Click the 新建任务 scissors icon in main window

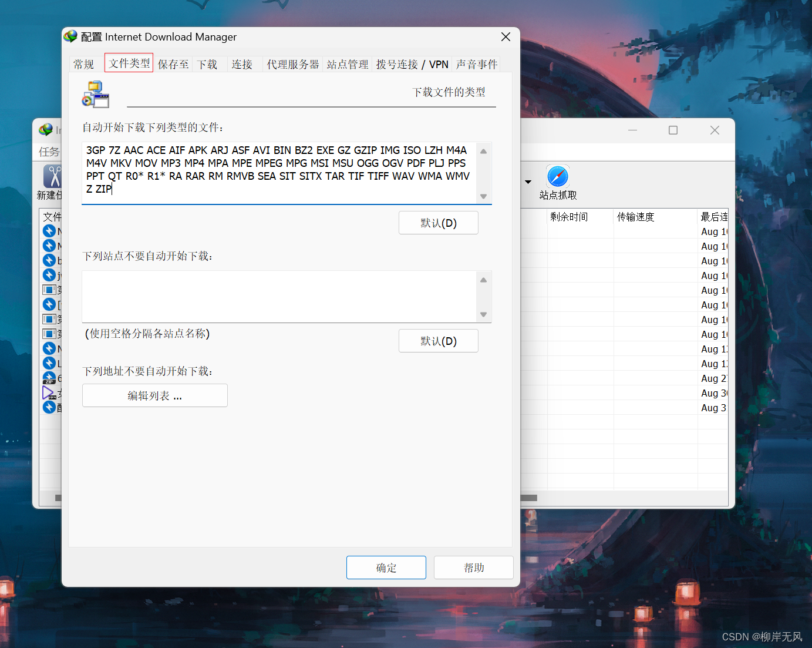pyautogui.click(x=52, y=176)
